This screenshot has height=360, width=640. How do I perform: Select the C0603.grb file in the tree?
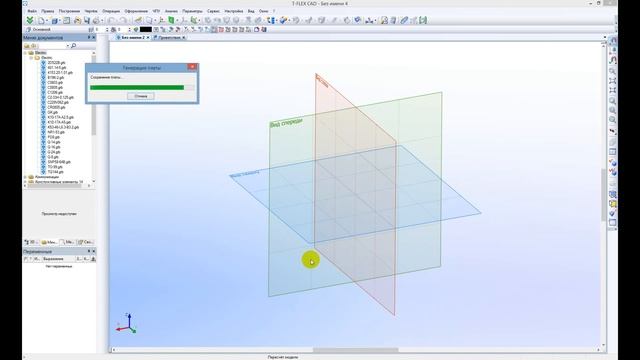pos(55,82)
